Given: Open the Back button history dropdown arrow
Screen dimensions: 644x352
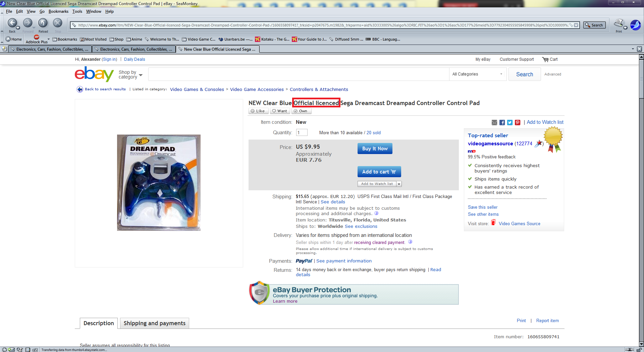Looking at the screenshot, I should pyautogui.click(x=18, y=28).
